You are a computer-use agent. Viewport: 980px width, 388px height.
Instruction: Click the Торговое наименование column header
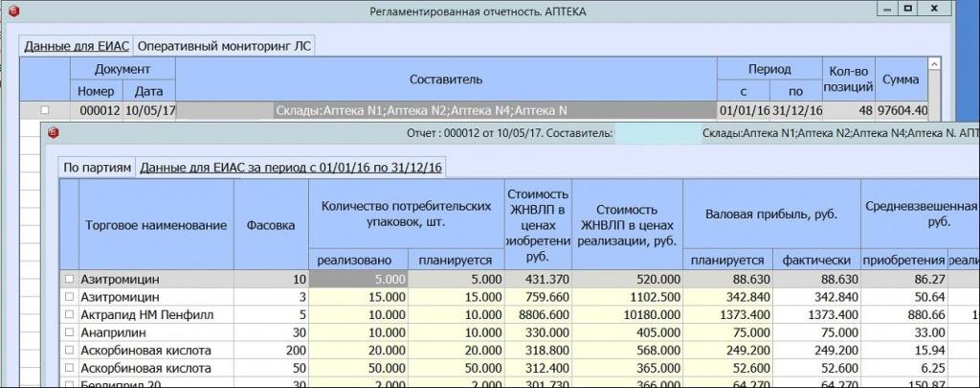(155, 225)
